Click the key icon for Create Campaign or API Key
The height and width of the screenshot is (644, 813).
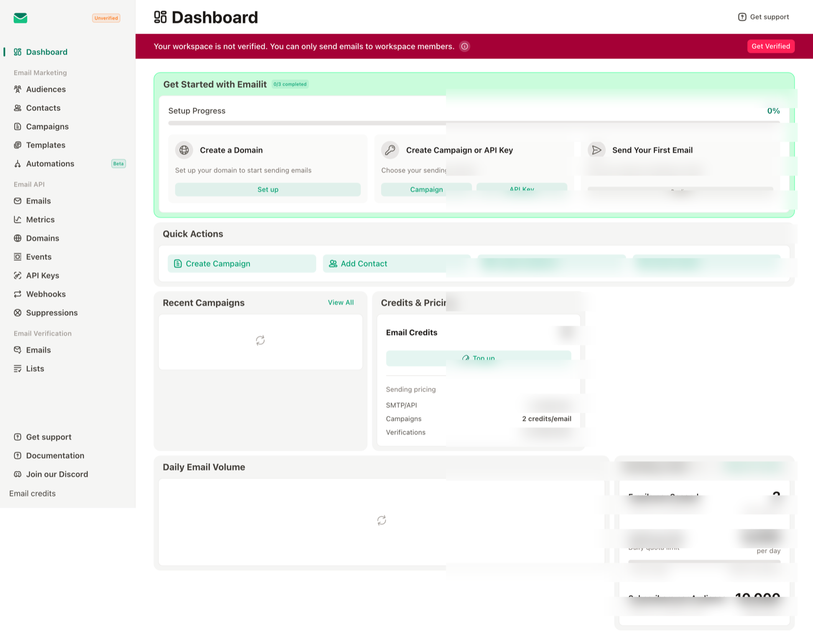click(390, 150)
